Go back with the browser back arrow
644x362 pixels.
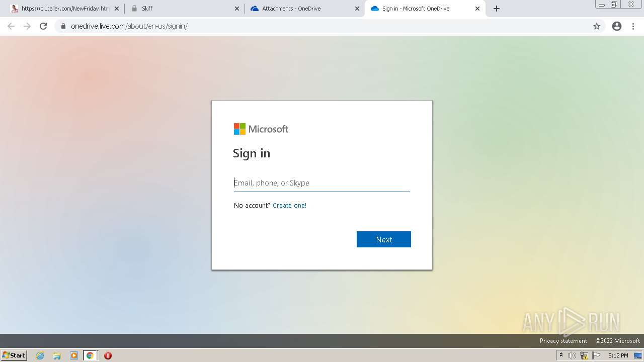(x=11, y=26)
